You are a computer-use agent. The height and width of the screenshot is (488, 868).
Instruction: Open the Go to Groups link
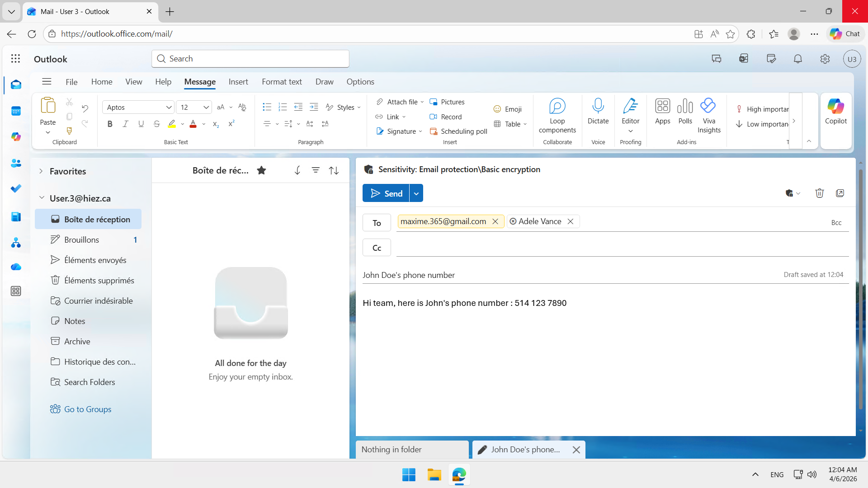[87, 409]
